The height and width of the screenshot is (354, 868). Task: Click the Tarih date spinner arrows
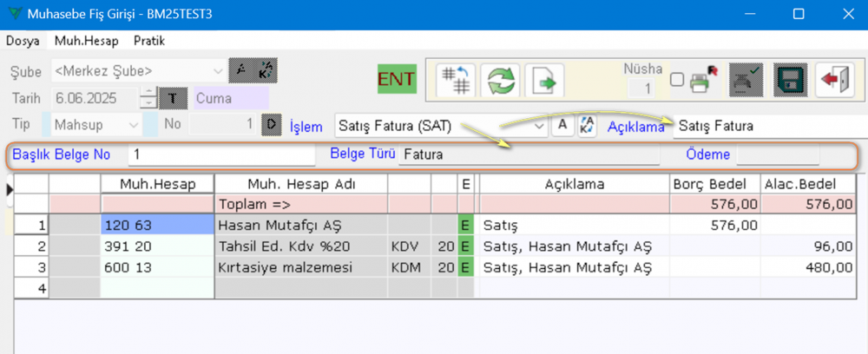tap(148, 97)
